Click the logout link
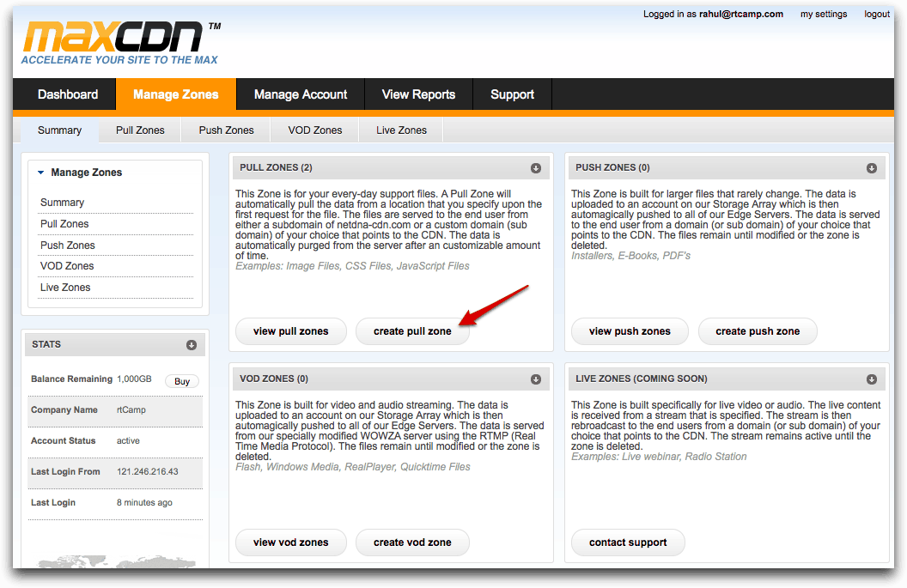This screenshot has width=907, height=588. coord(877,14)
